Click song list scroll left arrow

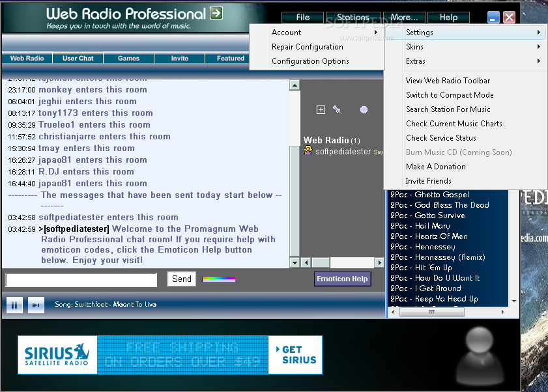(x=393, y=312)
